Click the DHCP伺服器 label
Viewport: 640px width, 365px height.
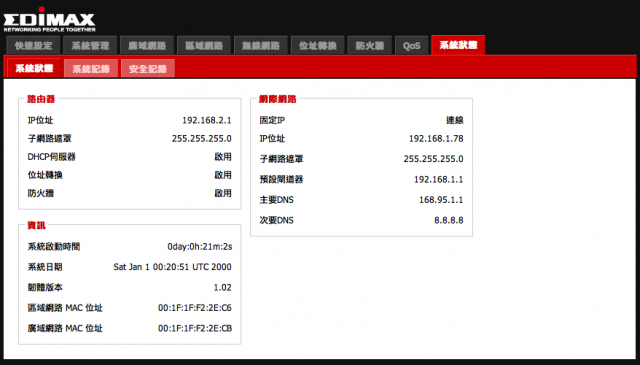(x=51, y=157)
